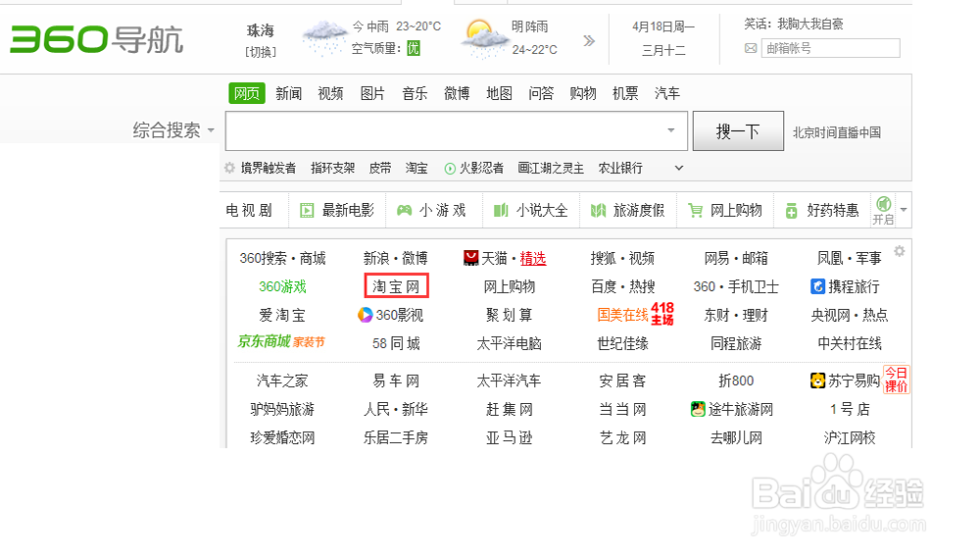Open the 天猫 精选 underlined link
This screenshot has width=980, height=558.
click(x=533, y=258)
